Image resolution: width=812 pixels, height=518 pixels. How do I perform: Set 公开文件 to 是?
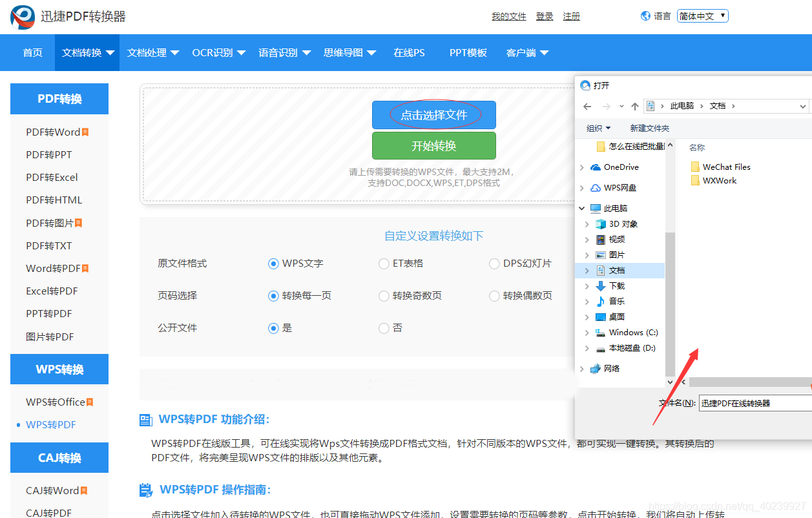[x=273, y=328]
